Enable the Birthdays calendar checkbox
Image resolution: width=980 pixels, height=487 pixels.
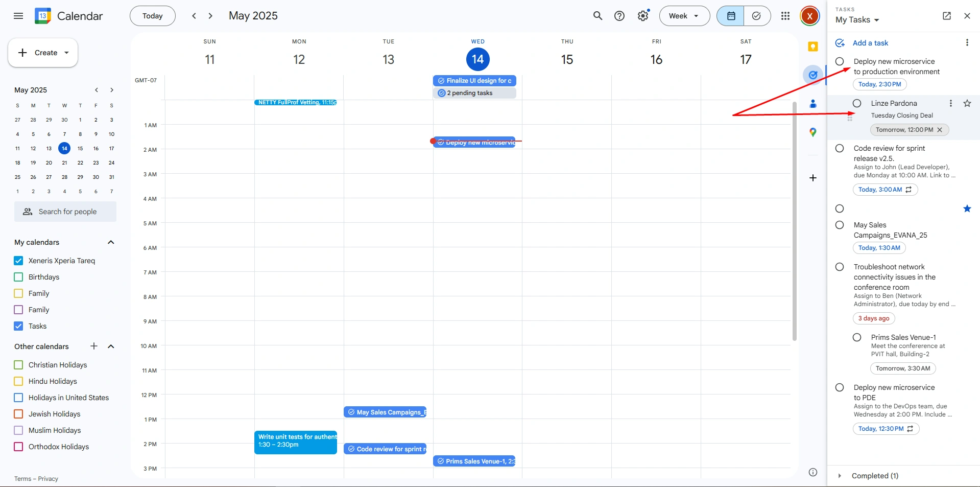click(19, 277)
